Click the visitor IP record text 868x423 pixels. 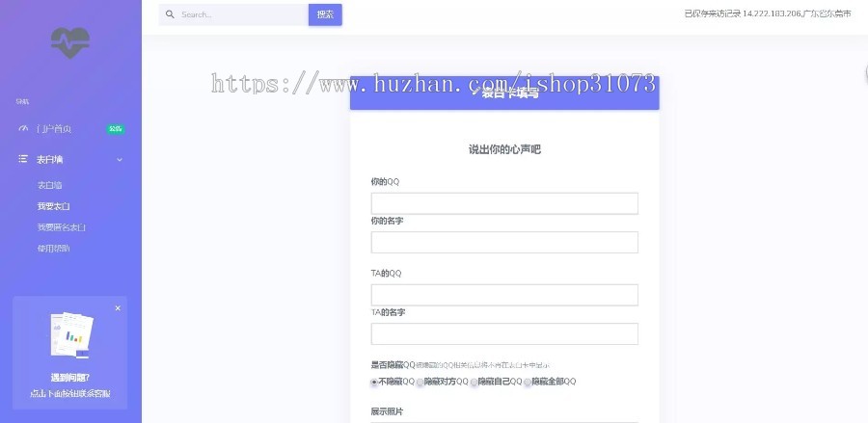point(768,13)
